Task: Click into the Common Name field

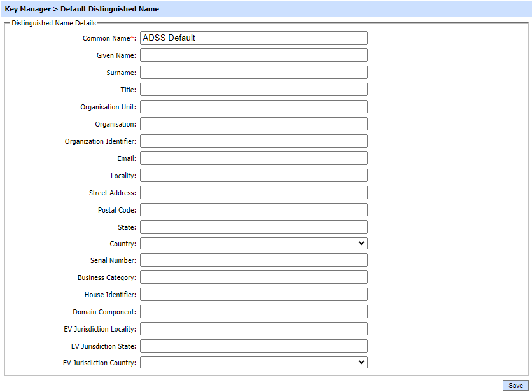Action: point(253,38)
